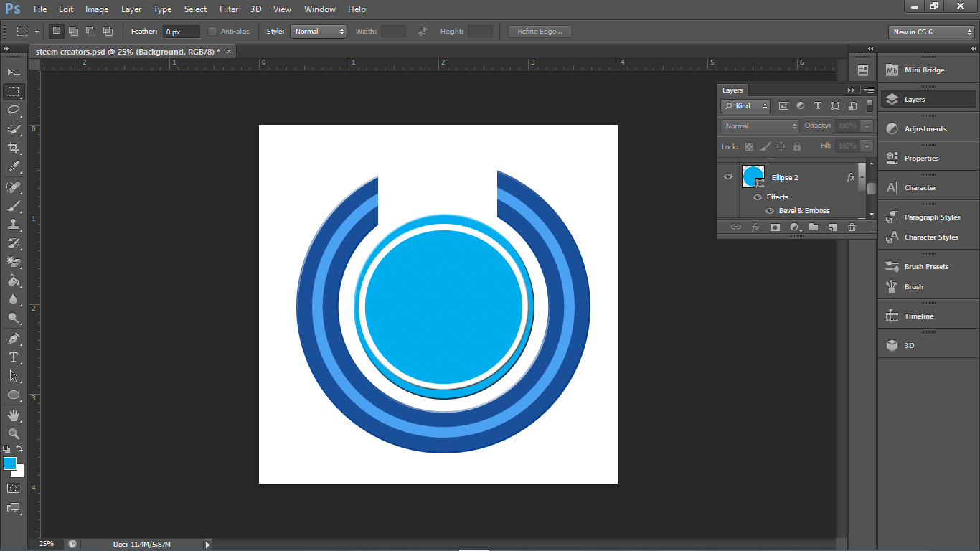Collapse Ellipse 2 layer effects list

862,177
